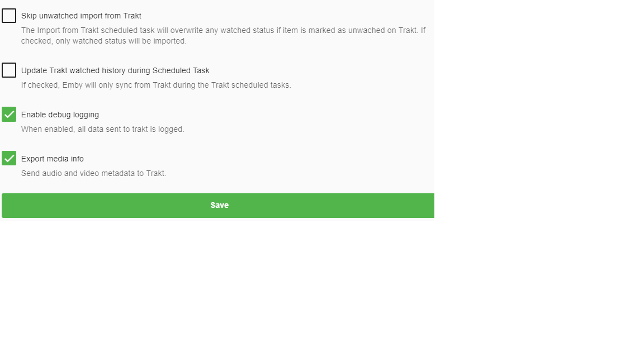The height and width of the screenshot is (362, 644).
Task: Click the green Save button
Action: 218,206
